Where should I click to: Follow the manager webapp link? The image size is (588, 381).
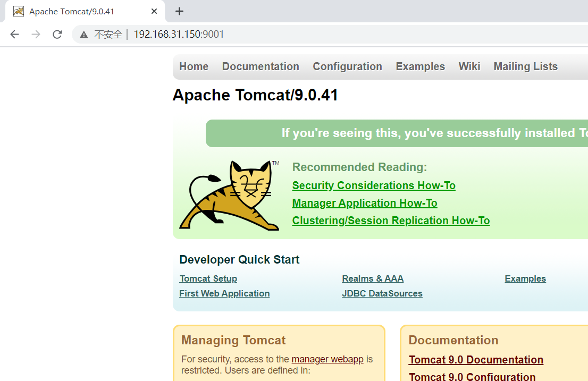click(327, 359)
